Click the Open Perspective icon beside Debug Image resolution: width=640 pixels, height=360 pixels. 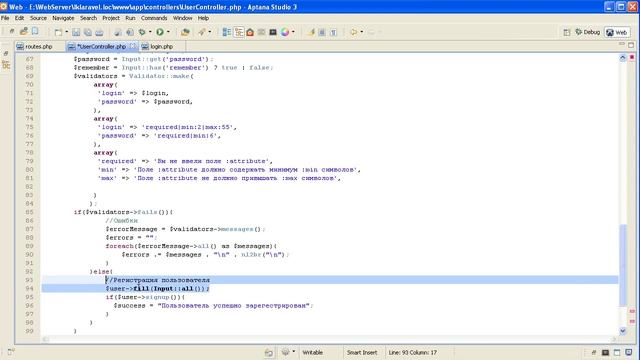(x=567, y=32)
